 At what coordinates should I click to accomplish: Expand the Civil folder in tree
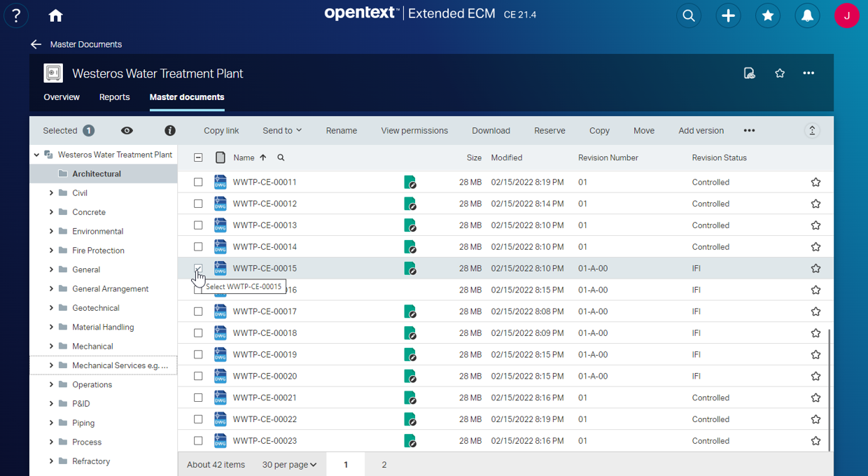coord(51,192)
